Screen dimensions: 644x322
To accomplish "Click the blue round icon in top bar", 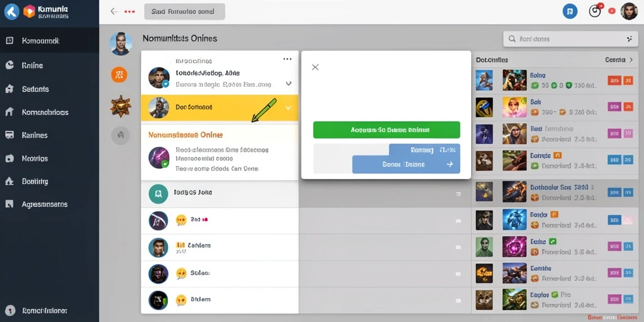I will (570, 11).
